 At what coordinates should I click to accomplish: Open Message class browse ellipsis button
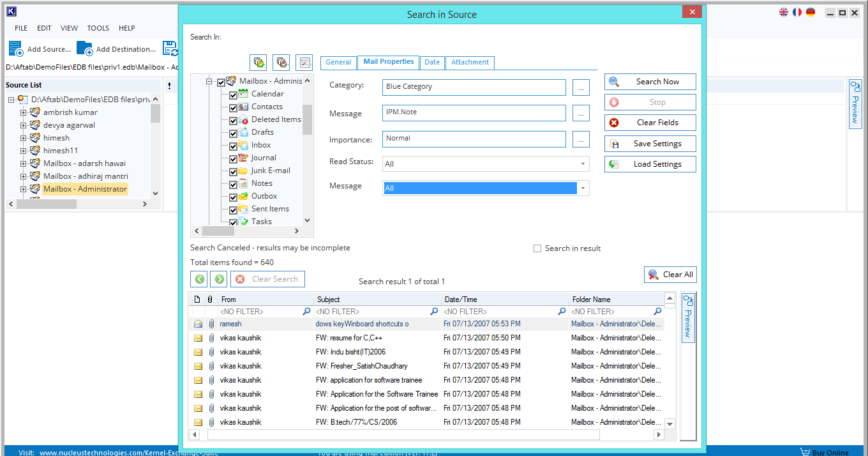click(581, 113)
